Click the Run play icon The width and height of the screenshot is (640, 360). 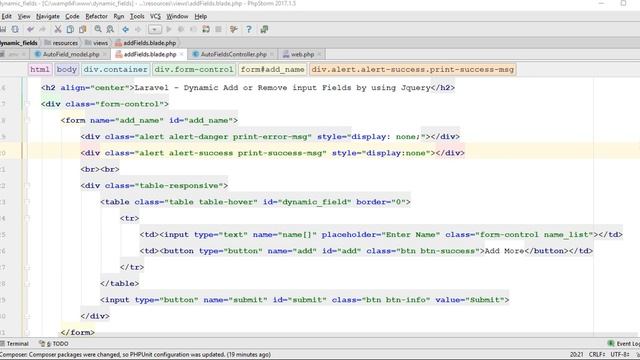[x=169, y=29]
